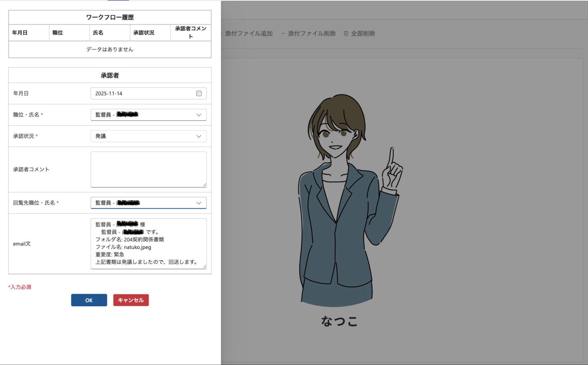Click the 承認者コメント column header
This screenshot has height=365, width=588.
(191, 32)
